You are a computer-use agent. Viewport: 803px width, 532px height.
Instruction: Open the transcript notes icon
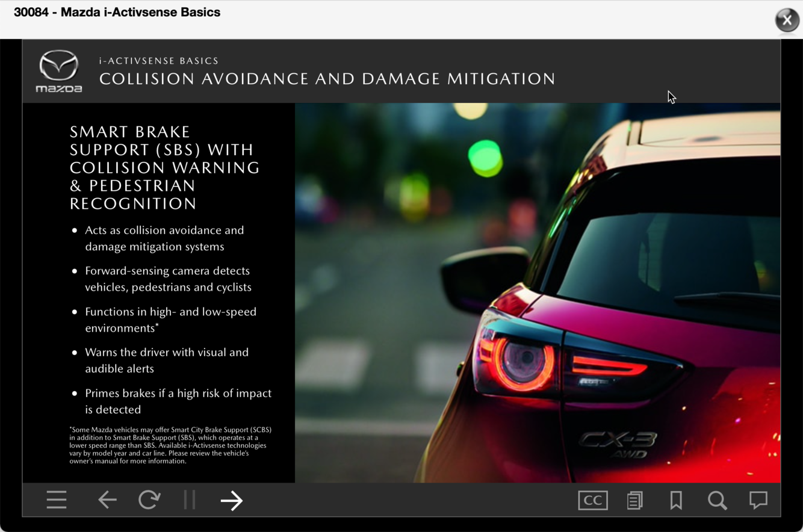click(634, 500)
